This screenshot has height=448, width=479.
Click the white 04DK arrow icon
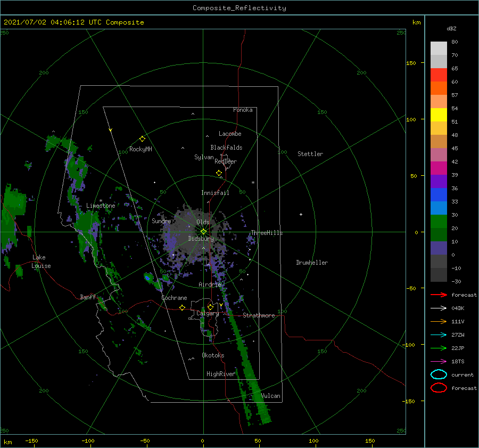(439, 308)
